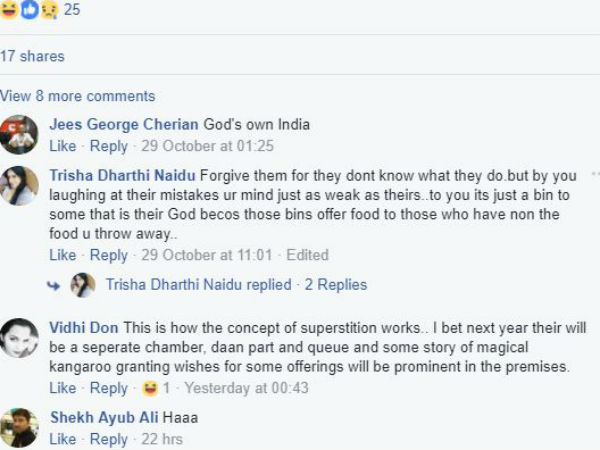Viewport: 600px width, 450px height.
Task: Open Vidhi Don's profile name link
Action: (x=79, y=328)
